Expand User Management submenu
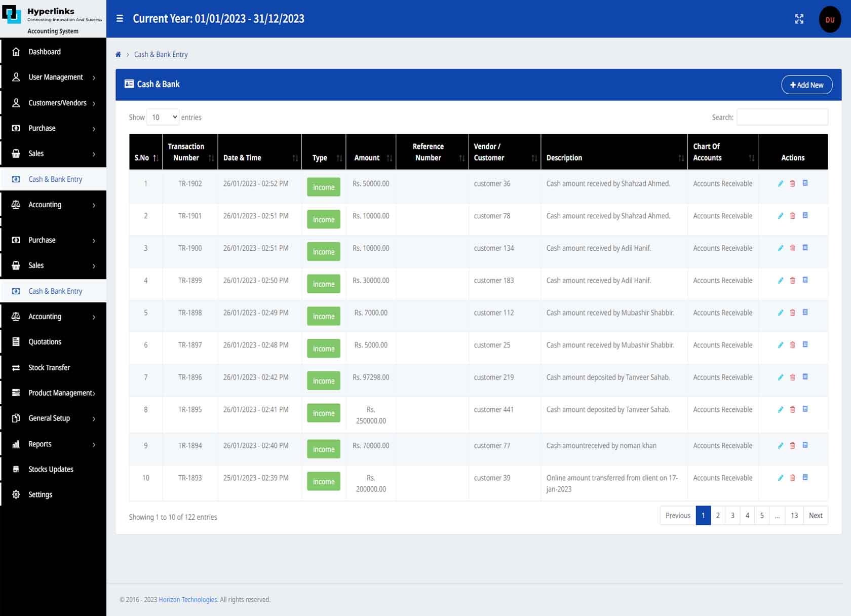The width and height of the screenshot is (851, 616). click(53, 77)
